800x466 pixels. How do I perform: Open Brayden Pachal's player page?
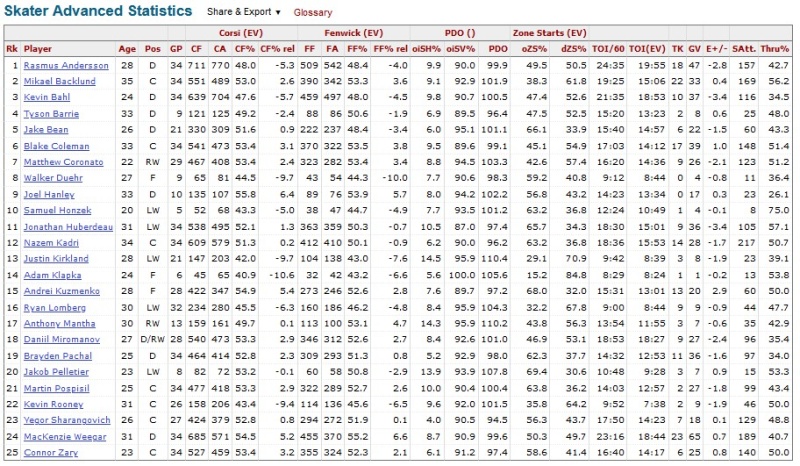(58, 356)
